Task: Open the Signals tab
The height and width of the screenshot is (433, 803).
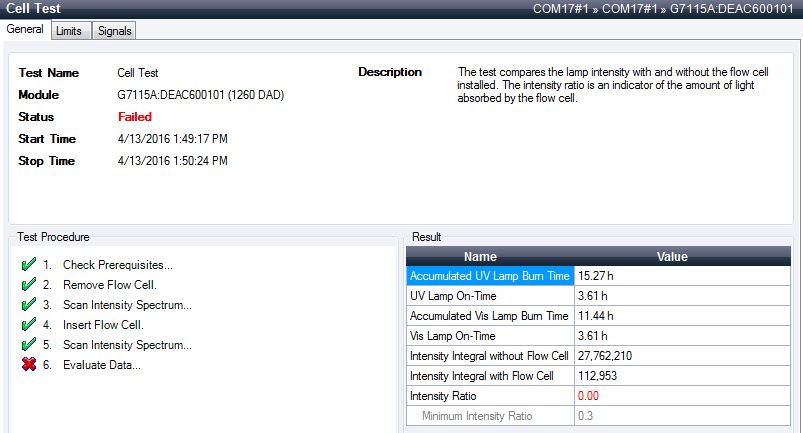Action: 114,31
